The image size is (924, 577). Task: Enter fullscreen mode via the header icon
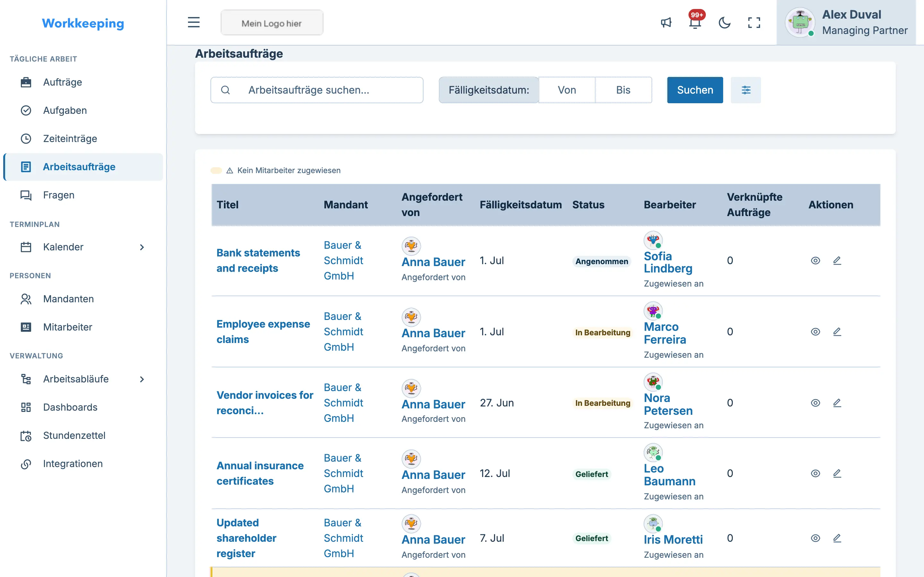754,22
